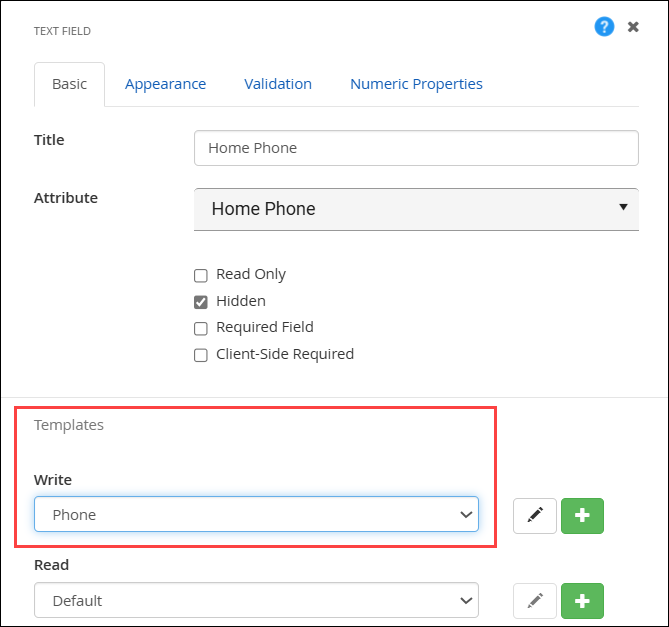669x627 pixels.
Task: Select the Basic tab
Action: pyautogui.click(x=69, y=84)
